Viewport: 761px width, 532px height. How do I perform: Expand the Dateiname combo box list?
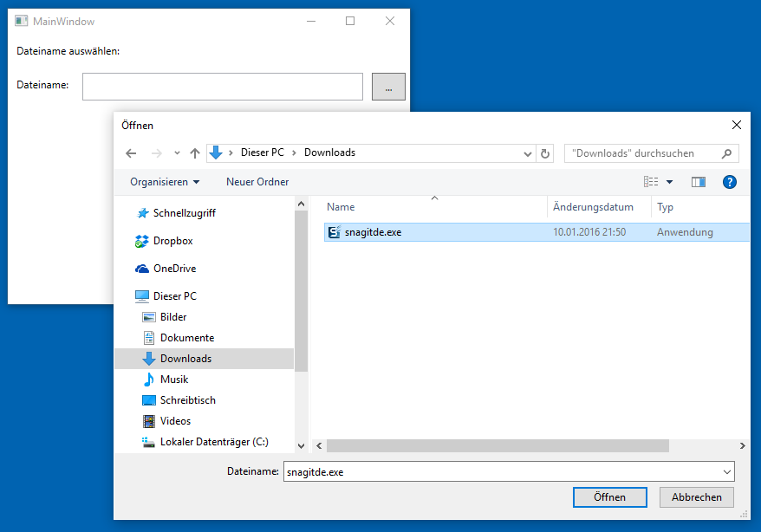click(x=726, y=472)
